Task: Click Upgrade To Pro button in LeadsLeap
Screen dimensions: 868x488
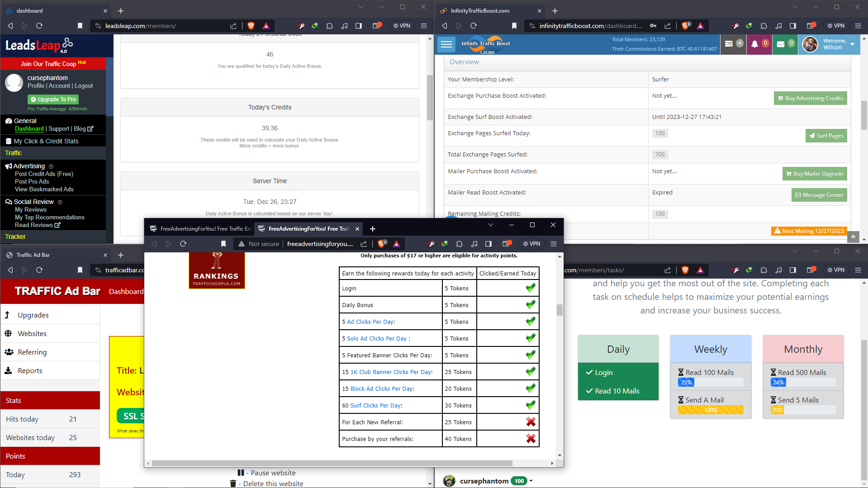Action: click(x=53, y=99)
